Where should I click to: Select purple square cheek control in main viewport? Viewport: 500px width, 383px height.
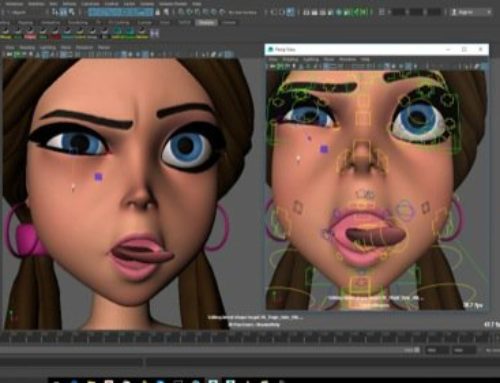pyautogui.click(x=98, y=177)
